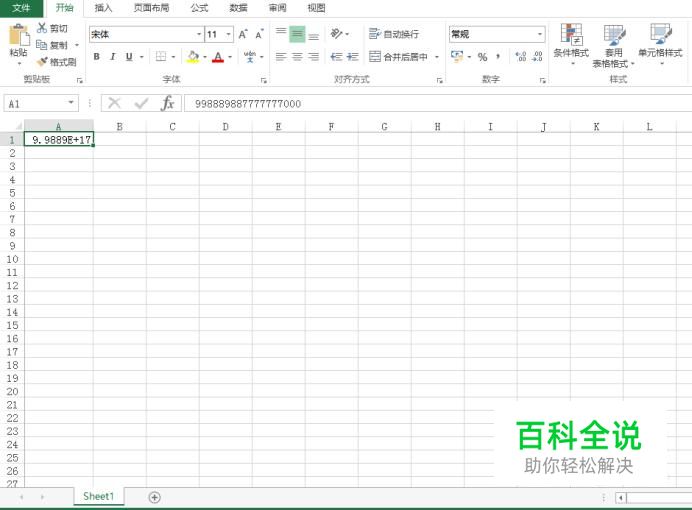Increase indent icon

(353, 56)
